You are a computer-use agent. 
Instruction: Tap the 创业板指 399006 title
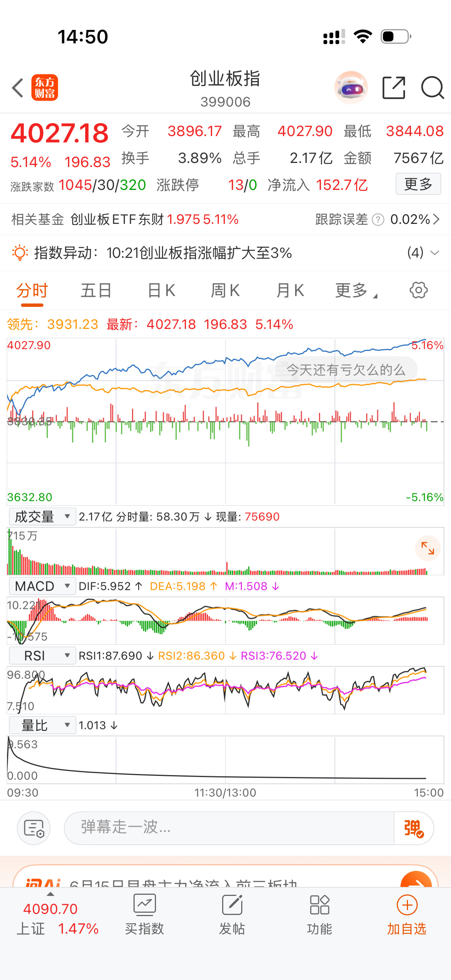tap(225, 88)
